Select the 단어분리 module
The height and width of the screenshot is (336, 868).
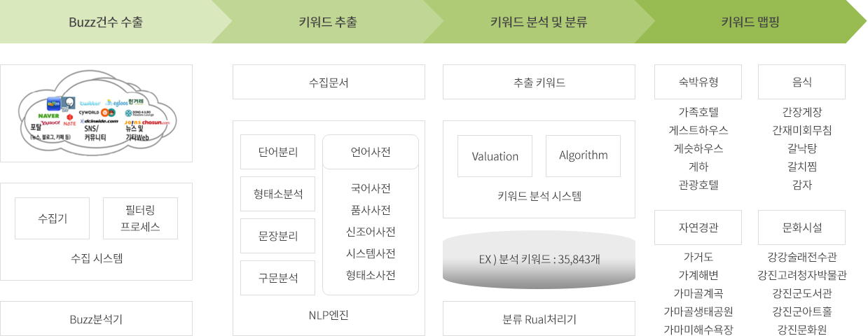[277, 152]
